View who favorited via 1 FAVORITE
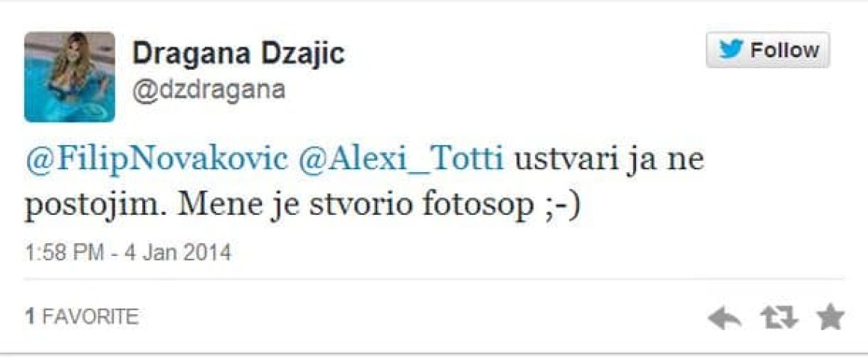 [82, 317]
